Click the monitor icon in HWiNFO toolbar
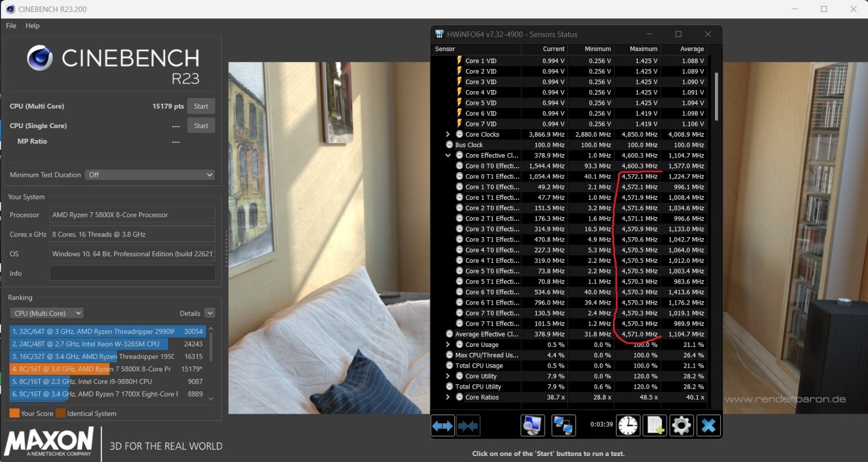868x462 pixels. click(532, 426)
